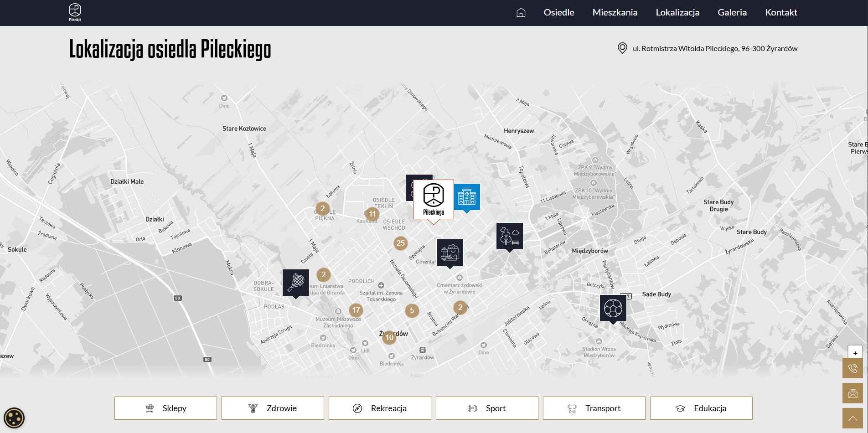Image resolution: width=868 pixels, height=433 pixels.
Task: Open the cookie settings icon
Action: [x=14, y=418]
